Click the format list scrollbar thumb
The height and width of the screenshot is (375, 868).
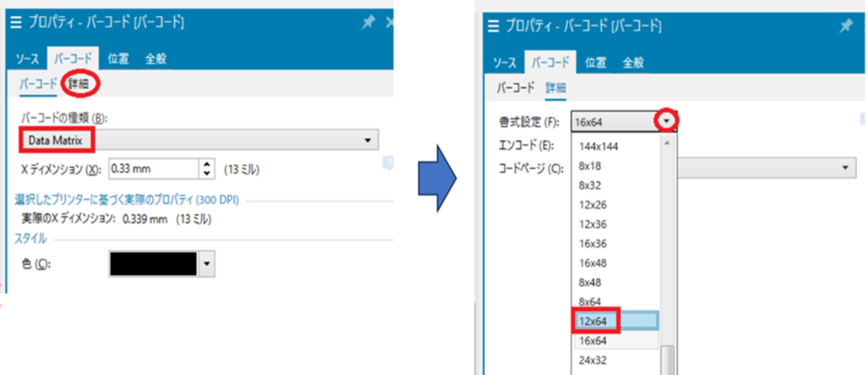point(667,360)
